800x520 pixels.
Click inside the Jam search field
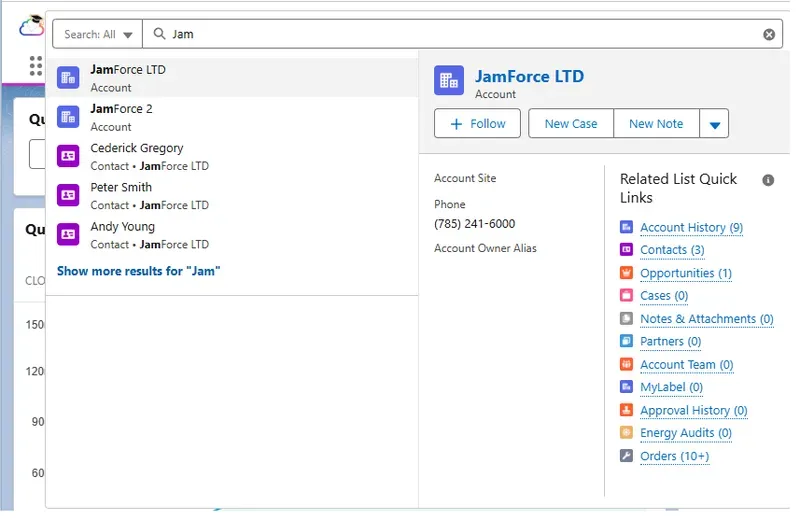coord(462,34)
